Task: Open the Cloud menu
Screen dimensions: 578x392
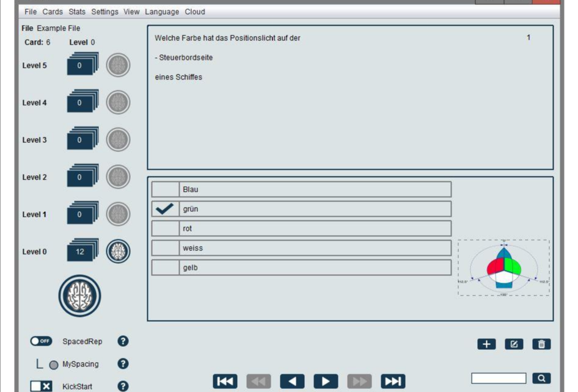Action: [195, 12]
